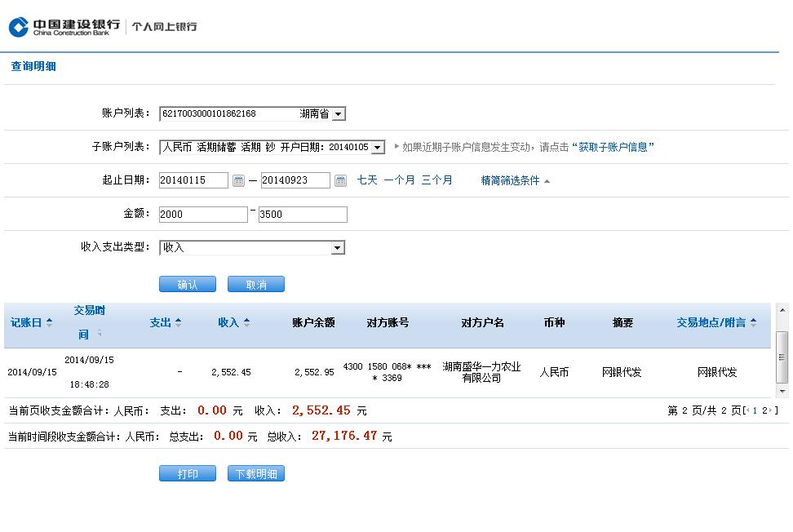
Task: Open the 子账户列表 sub-account dropdown
Action: point(377,147)
